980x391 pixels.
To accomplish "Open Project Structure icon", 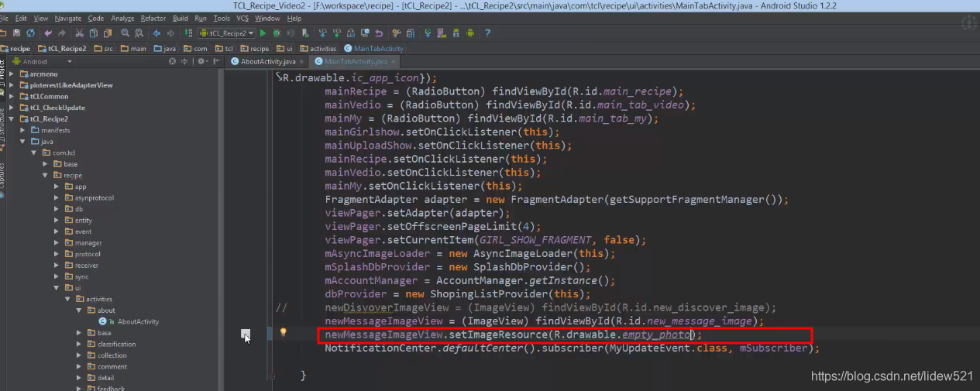I will [410, 33].
